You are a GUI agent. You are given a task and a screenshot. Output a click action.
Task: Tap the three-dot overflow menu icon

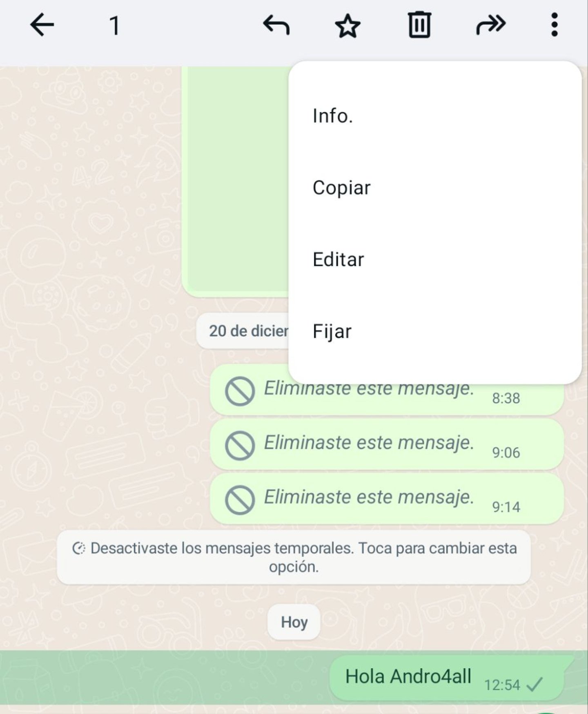coord(554,25)
